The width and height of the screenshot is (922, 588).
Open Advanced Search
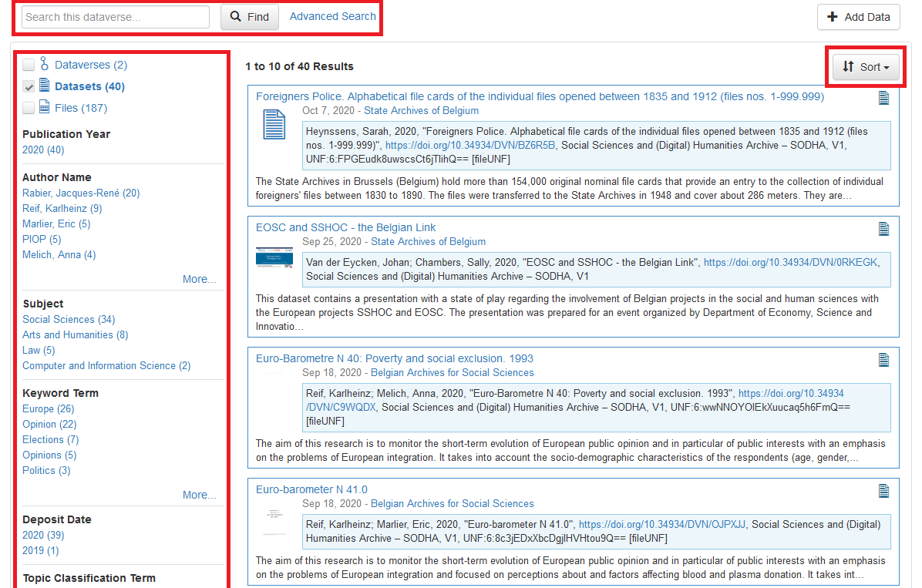[332, 16]
